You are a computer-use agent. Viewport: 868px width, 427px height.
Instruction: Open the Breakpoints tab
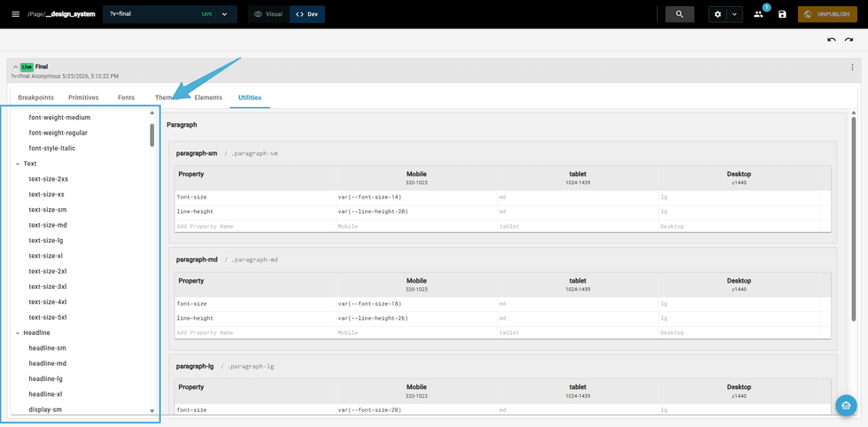pos(36,97)
